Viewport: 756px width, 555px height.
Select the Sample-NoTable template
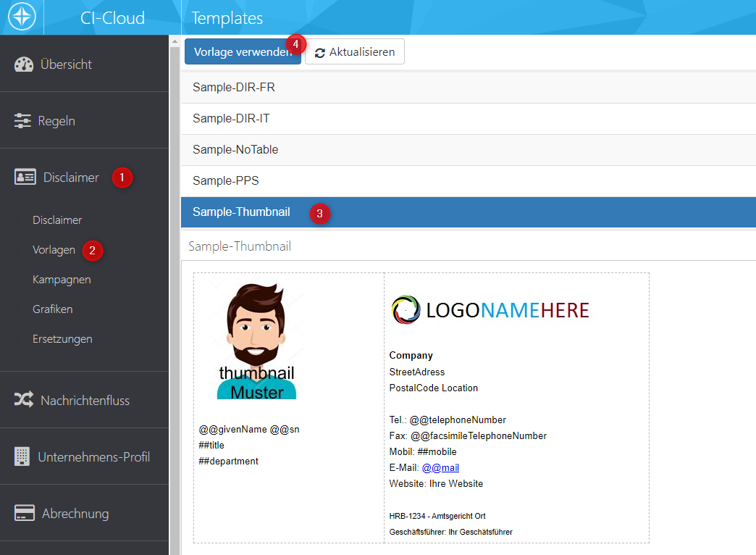[235, 149]
